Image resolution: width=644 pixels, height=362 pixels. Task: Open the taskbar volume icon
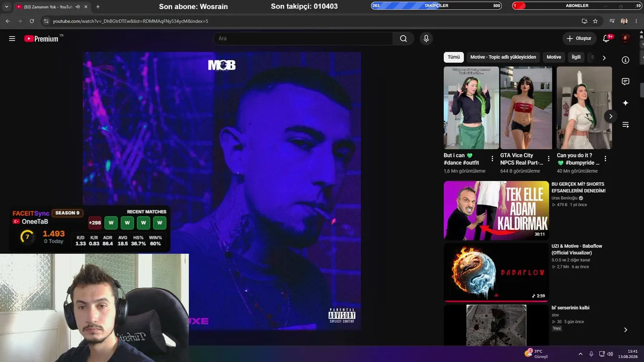(x=610, y=354)
